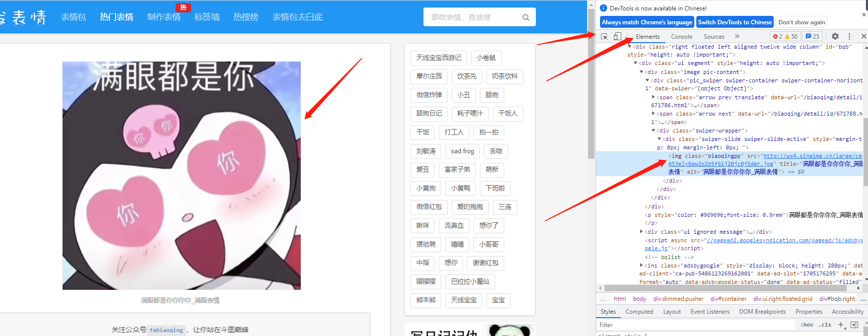The image size is (868, 336).
Task: Collapse the div id="bqb" node
Action: pos(630,47)
